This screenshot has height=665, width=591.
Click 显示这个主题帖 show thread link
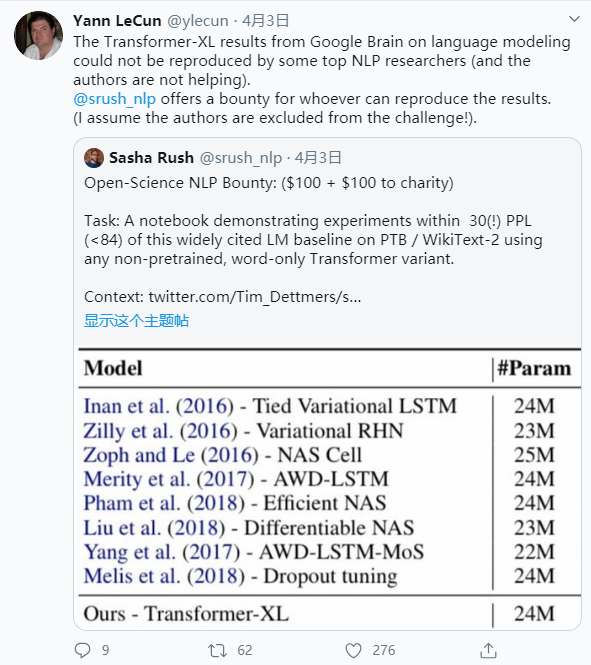pyautogui.click(x=136, y=320)
